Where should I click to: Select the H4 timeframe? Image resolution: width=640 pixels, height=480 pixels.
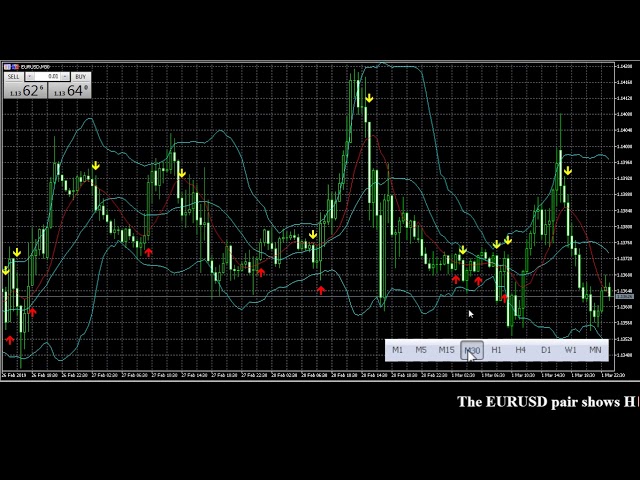click(520, 350)
